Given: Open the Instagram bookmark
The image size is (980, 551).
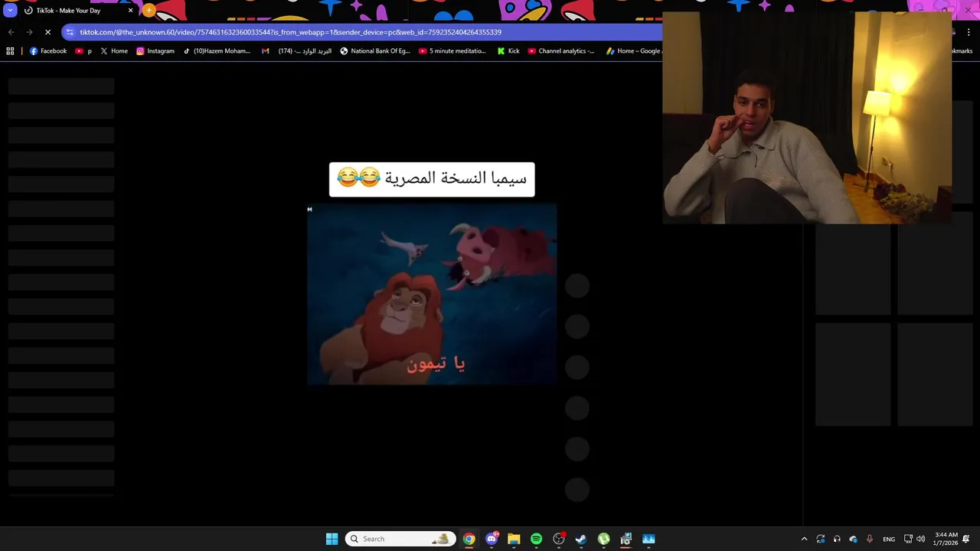Looking at the screenshot, I should 155,51.
